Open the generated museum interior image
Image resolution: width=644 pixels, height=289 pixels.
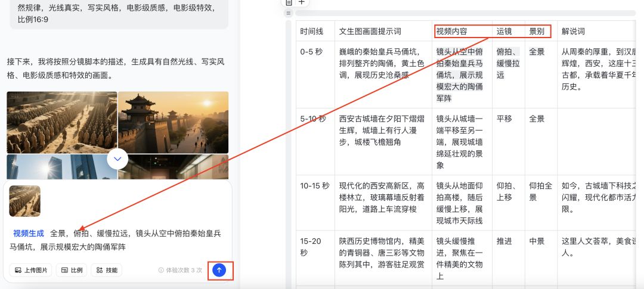pyautogui.click(x=174, y=167)
